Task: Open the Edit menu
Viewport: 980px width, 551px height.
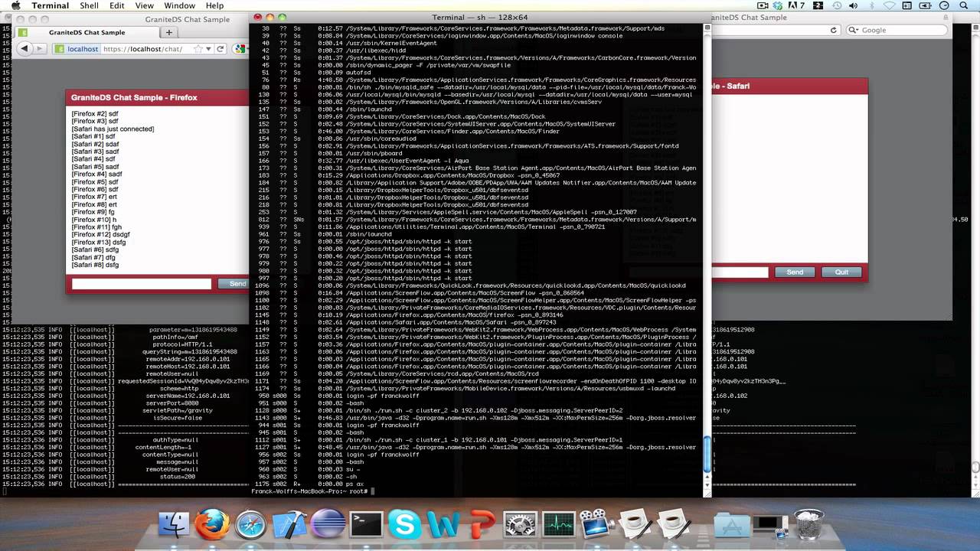Action: tap(116, 5)
